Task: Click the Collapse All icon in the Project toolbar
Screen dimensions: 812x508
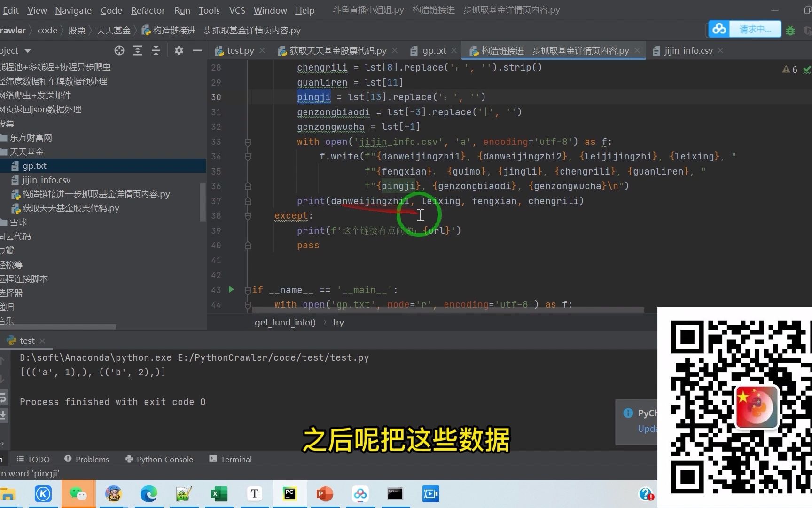Action: pyautogui.click(x=156, y=50)
